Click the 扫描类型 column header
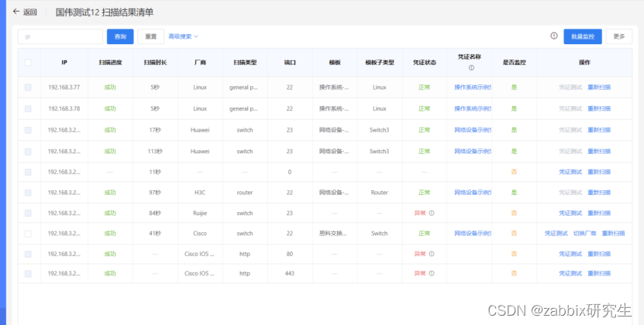Viewport: 644px width, 325px height. [245, 63]
